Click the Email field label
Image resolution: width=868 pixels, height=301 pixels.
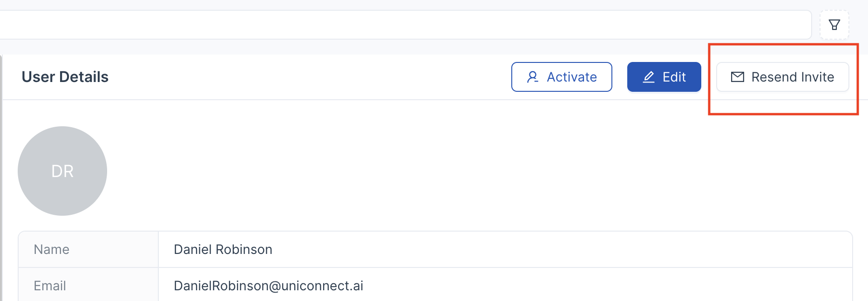(50, 286)
